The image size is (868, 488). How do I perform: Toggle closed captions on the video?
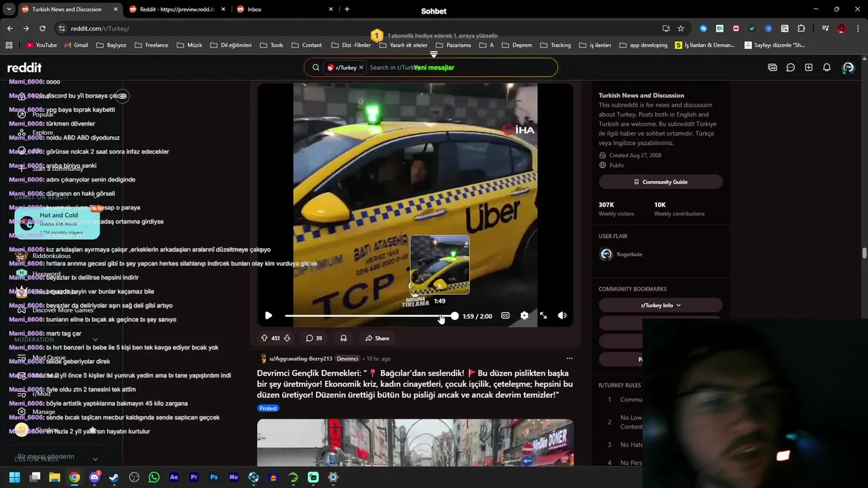click(x=505, y=316)
